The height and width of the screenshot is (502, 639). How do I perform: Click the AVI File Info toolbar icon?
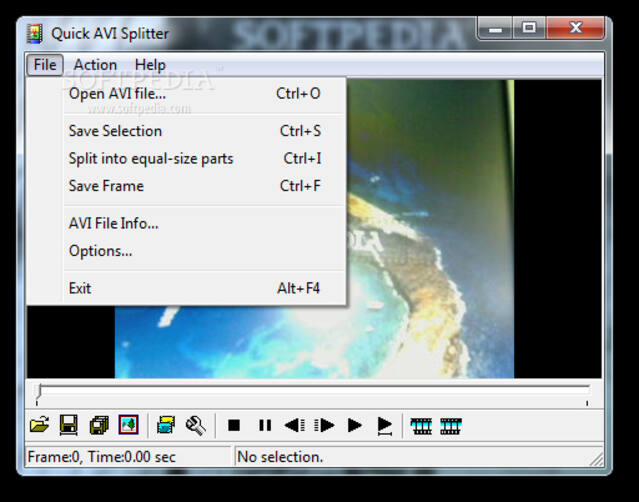point(166,425)
